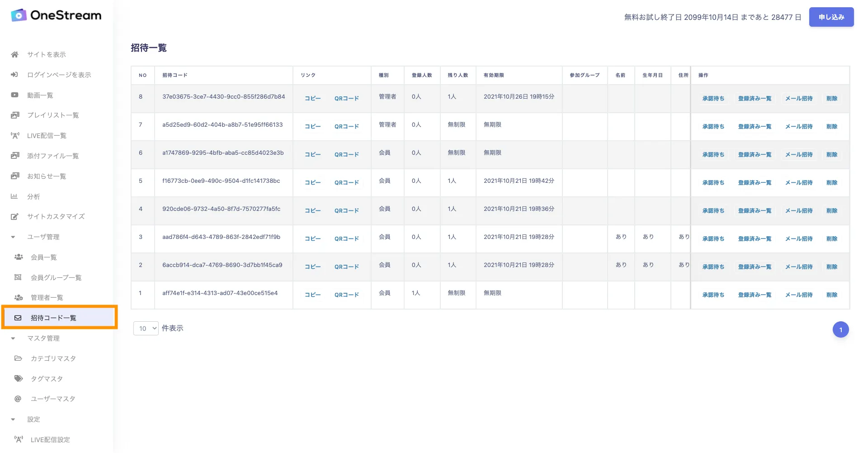This screenshot has height=453, width=868.
Task: Delete invitation No. 3 with 削除
Action: point(832,238)
